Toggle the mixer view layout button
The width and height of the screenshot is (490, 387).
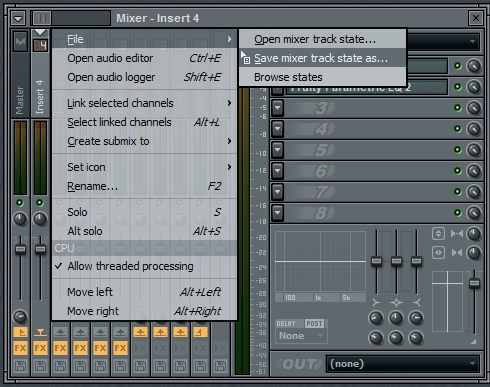click(42, 18)
